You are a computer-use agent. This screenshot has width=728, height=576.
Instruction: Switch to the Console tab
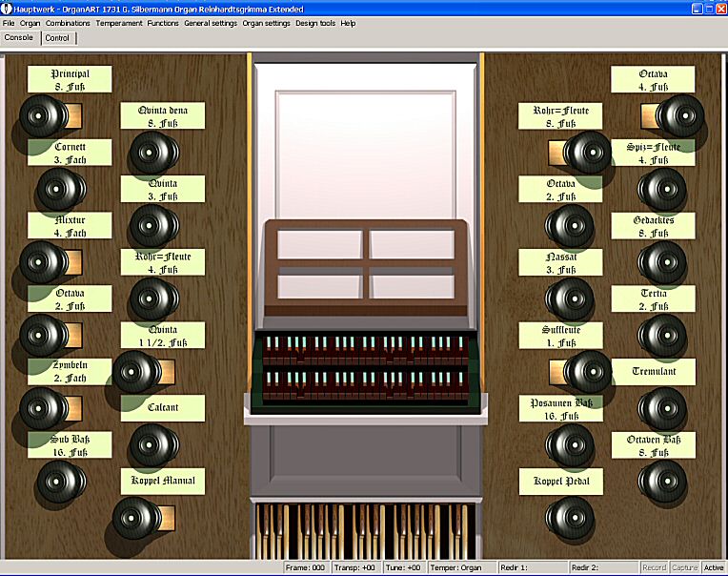(18, 37)
